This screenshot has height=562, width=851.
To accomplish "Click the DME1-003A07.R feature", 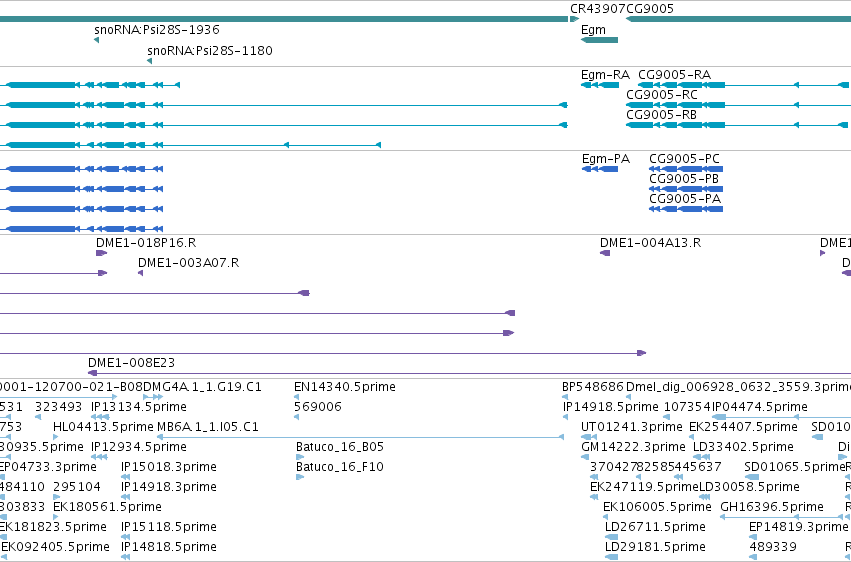I will [141, 273].
